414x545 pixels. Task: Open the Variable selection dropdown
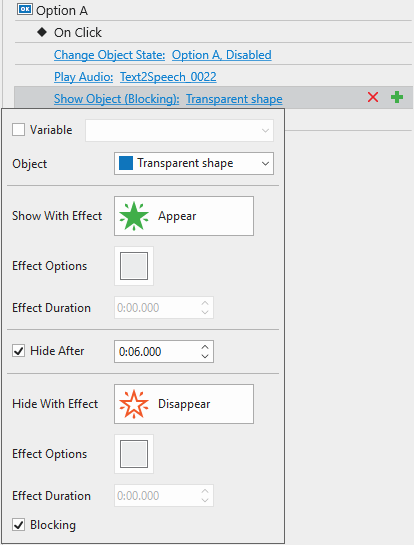(179, 130)
